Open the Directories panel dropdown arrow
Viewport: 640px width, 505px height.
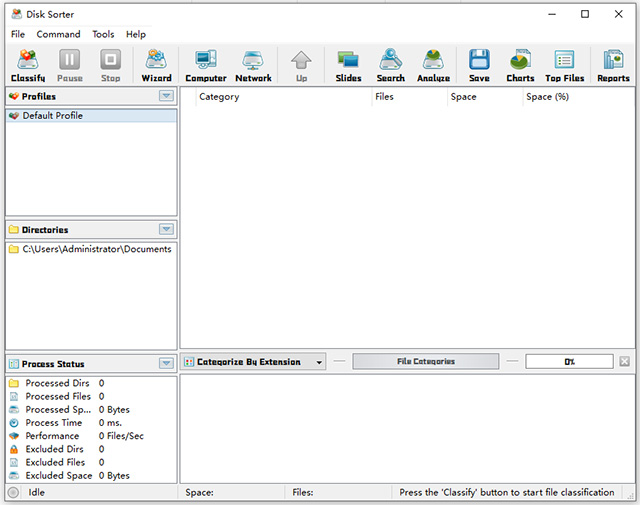[x=166, y=229]
